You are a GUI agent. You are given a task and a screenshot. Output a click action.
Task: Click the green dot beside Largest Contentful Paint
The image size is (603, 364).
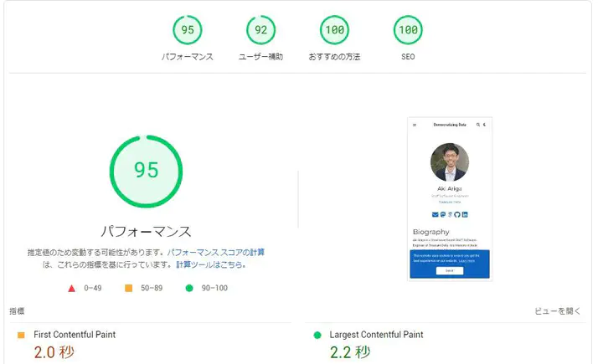(317, 336)
